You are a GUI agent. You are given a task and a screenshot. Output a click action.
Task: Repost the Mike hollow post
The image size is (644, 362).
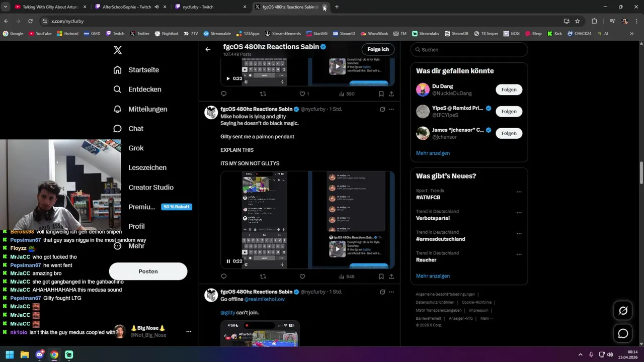(x=263, y=277)
